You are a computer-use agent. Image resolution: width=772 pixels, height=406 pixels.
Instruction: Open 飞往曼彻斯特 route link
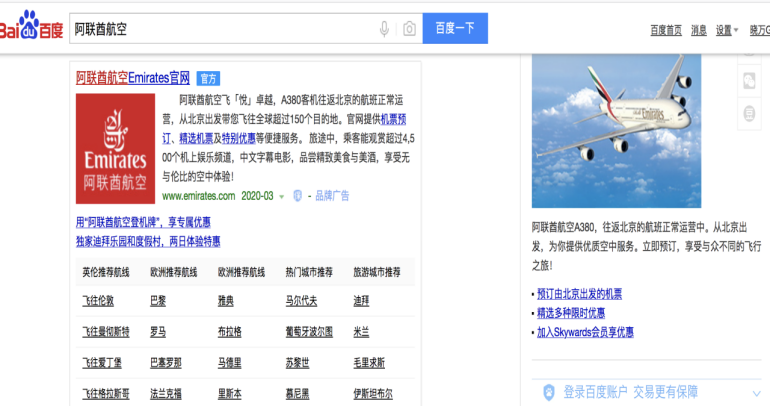pos(106,332)
